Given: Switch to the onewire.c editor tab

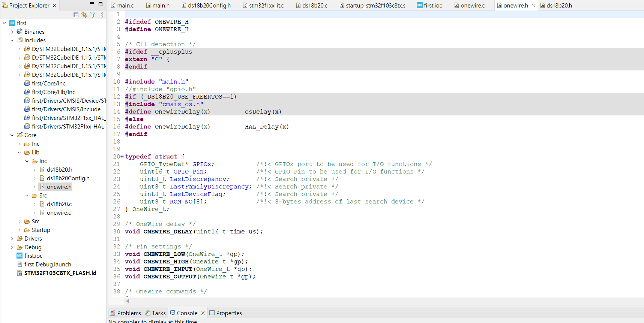Looking at the screenshot, I should tap(470, 6).
